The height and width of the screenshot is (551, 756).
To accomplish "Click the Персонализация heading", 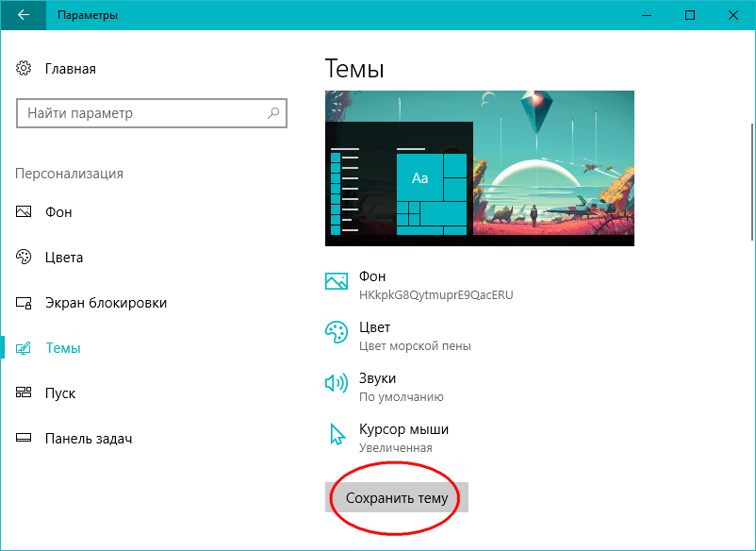I will [x=69, y=174].
